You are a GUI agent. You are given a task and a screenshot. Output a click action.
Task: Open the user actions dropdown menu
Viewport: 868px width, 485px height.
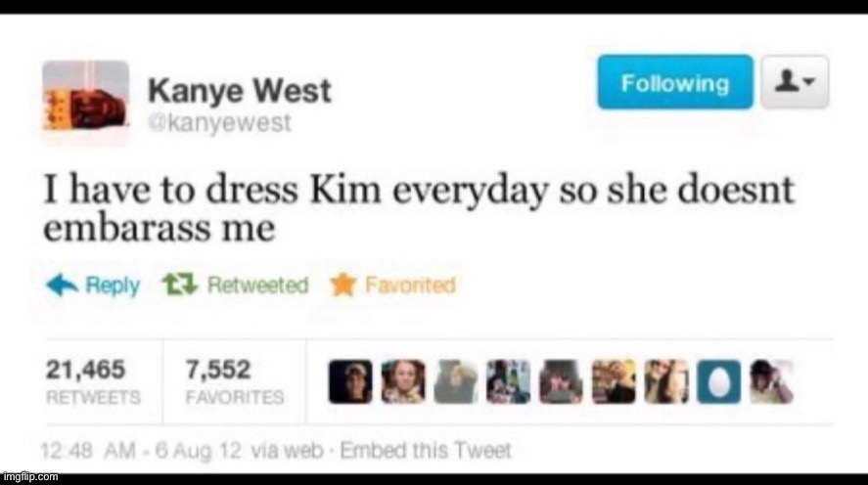tap(795, 82)
